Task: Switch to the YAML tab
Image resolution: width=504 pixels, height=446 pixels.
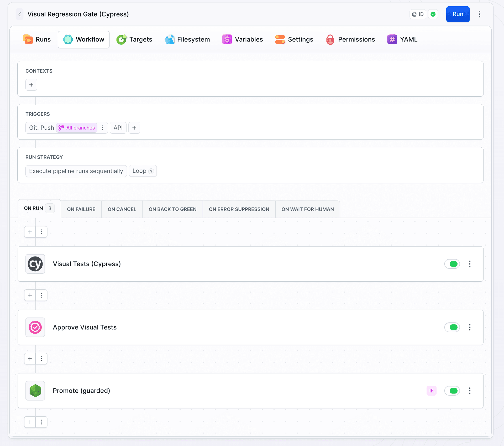Action: pos(402,39)
